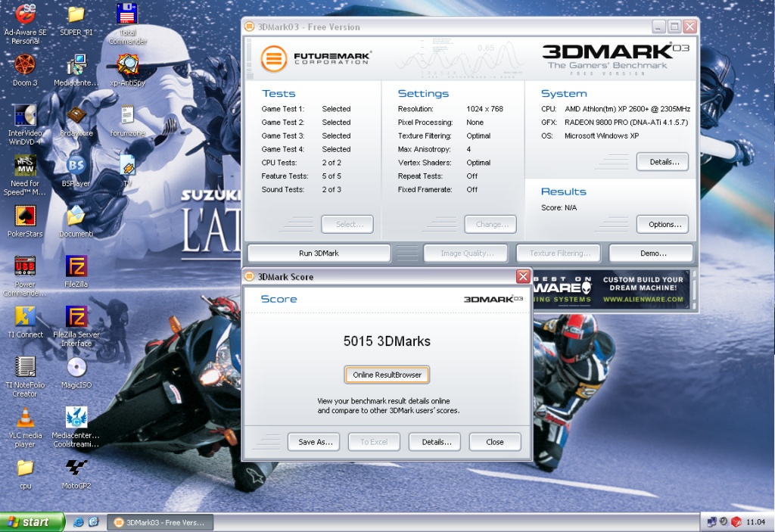Open the PokerStars desktop icon
This screenshot has width=775, height=532.
pyautogui.click(x=25, y=216)
